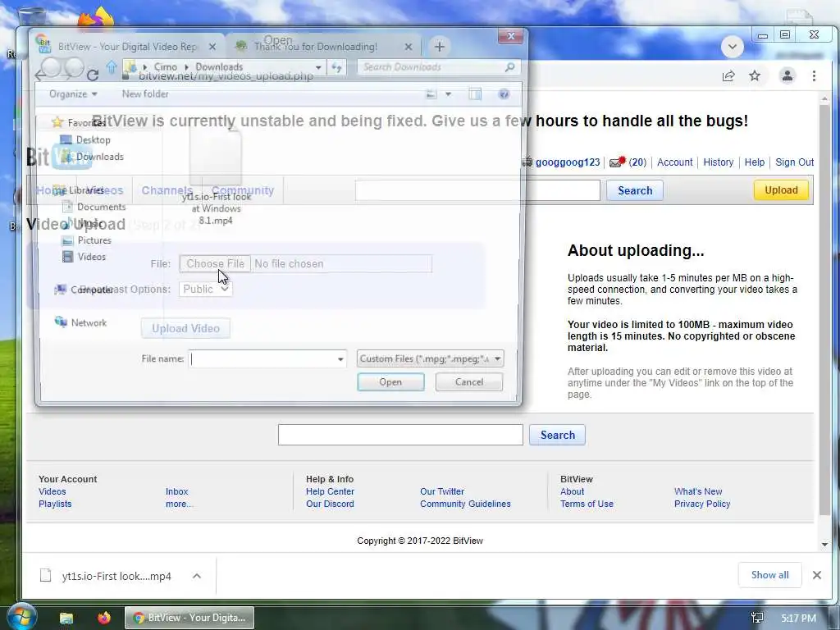Open the inbox envelope icon with notification
The image size is (840, 630).
[618, 162]
